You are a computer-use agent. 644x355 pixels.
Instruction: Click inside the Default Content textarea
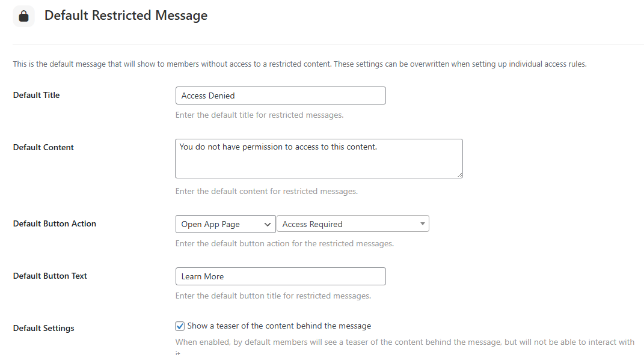pyautogui.click(x=319, y=158)
